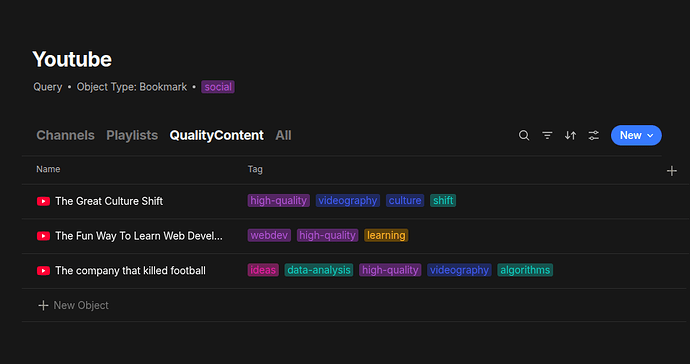The height and width of the screenshot is (364, 690).
Task: Click the data-analysis tag
Action: point(319,270)
